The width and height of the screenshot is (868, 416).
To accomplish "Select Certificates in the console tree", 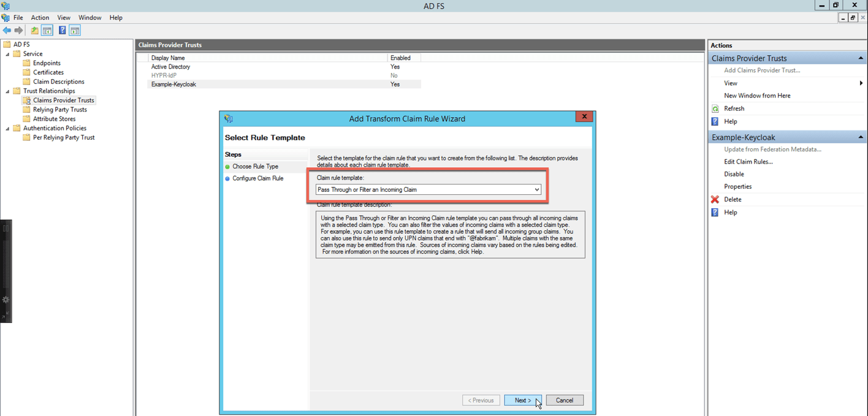I will tap(48, 72).
